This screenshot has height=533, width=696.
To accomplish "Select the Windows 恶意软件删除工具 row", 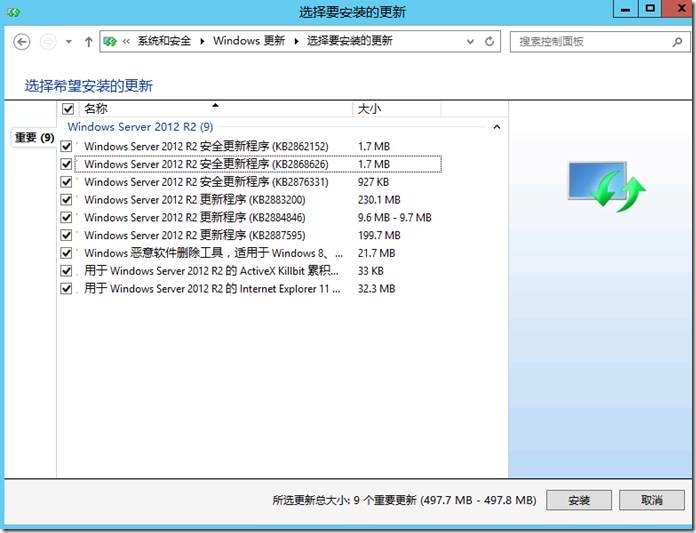I will (x=258, y=253).
